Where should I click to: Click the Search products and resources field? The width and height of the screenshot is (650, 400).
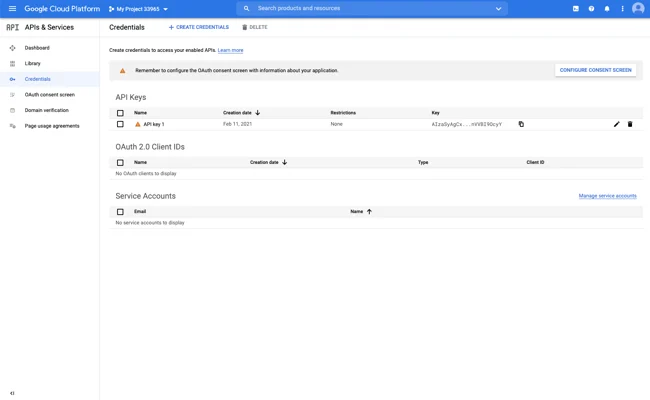tap(370, 9)
